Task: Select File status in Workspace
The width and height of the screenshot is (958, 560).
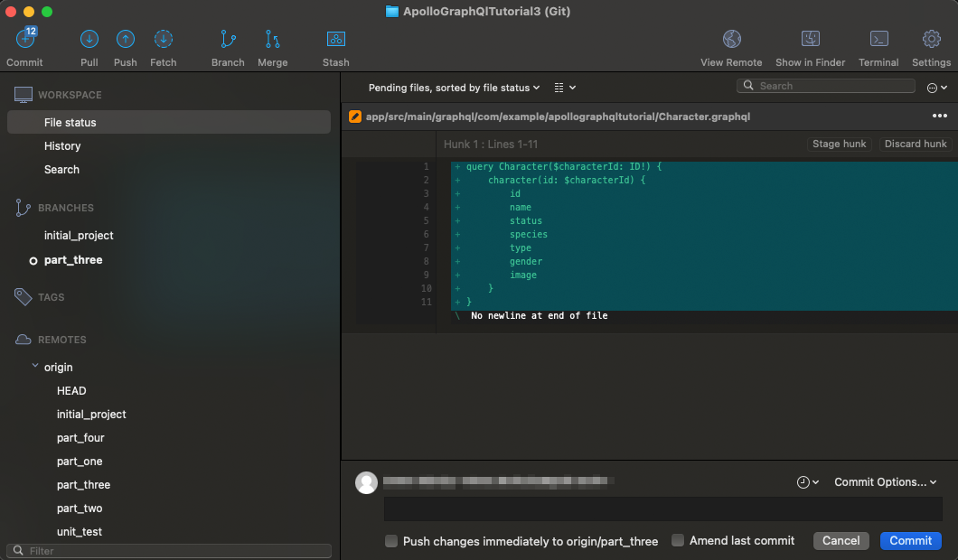Action: tap(169, 122)
